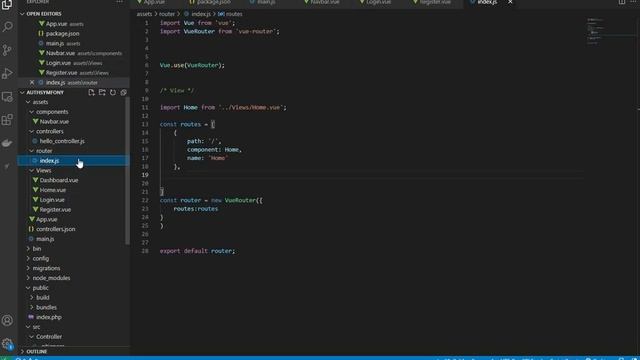Open the Run and Debug view
Viewport: 640px width, 360px height.
[7, 73]
